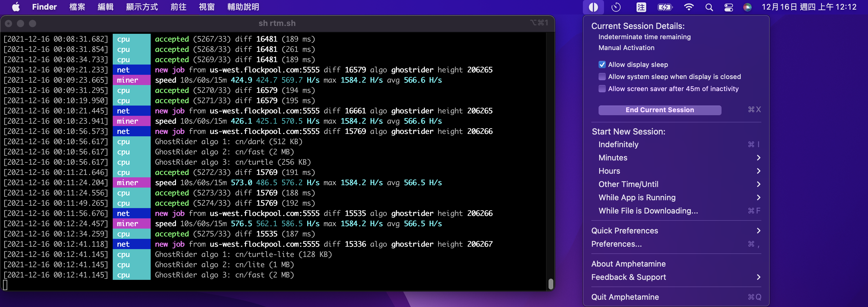Check the battery charging status icon

pos(665,7)
